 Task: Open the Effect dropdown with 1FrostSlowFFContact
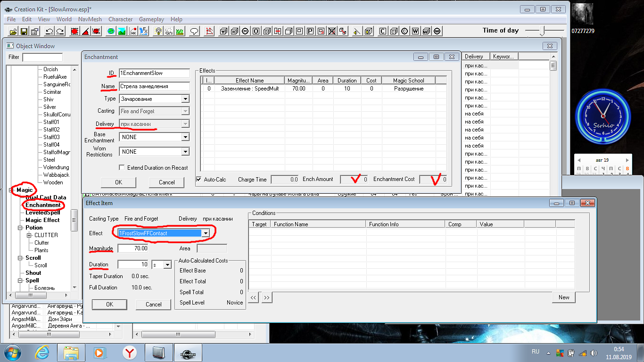[x=205, y=233]
